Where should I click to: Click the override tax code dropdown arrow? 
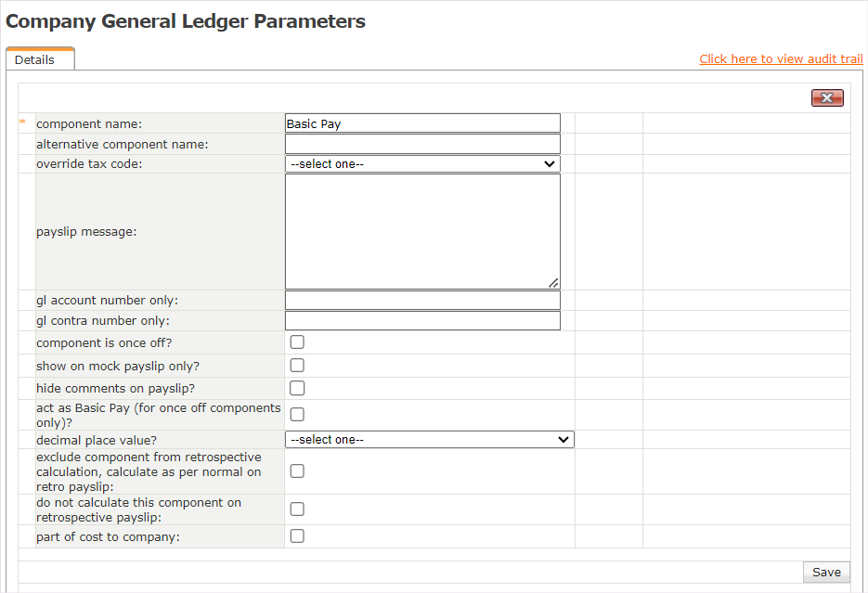pyautogui.click(x=549, y=164)
